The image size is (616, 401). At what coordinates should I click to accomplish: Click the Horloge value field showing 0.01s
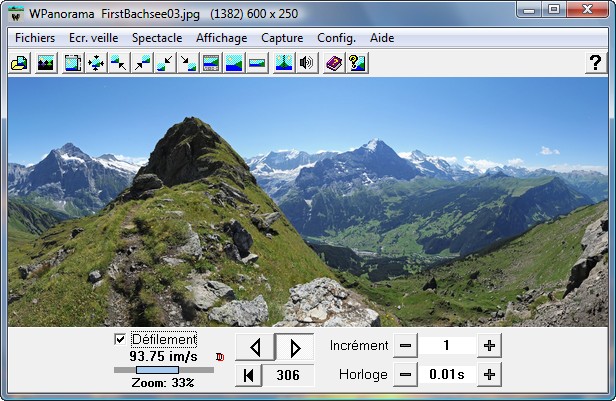[447, 375]
